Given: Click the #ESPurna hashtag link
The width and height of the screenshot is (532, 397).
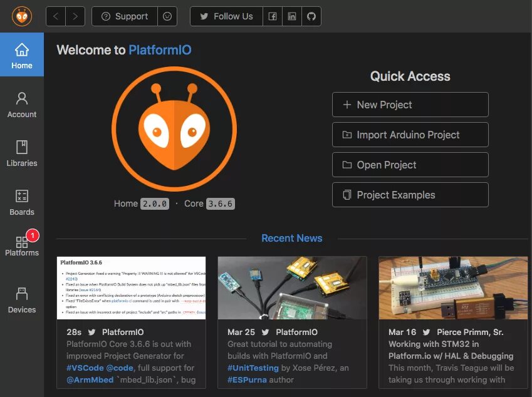Looking at the screenshot, I should 247,379.
